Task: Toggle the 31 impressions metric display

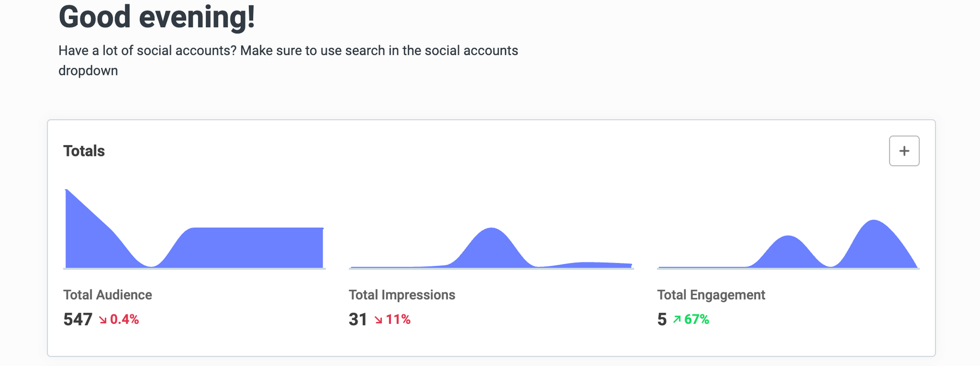Action: click(357, 319)
